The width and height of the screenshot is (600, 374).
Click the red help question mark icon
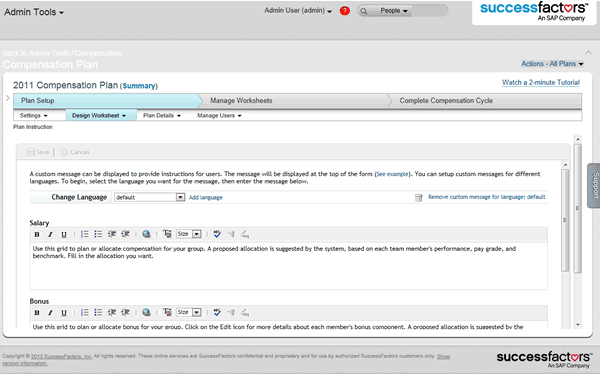[x=345, y=11]
